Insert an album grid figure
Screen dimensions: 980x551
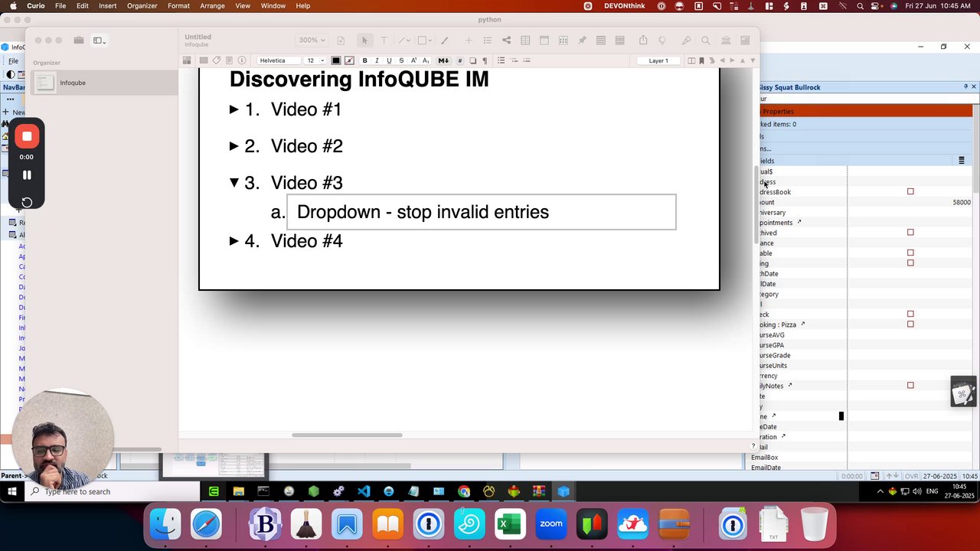point(563,41)
